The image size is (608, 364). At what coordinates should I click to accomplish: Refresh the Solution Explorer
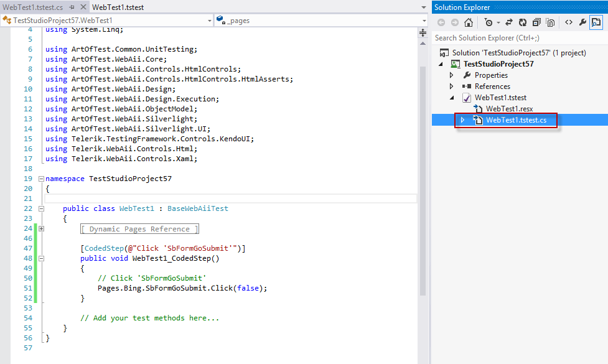(523, 23)
